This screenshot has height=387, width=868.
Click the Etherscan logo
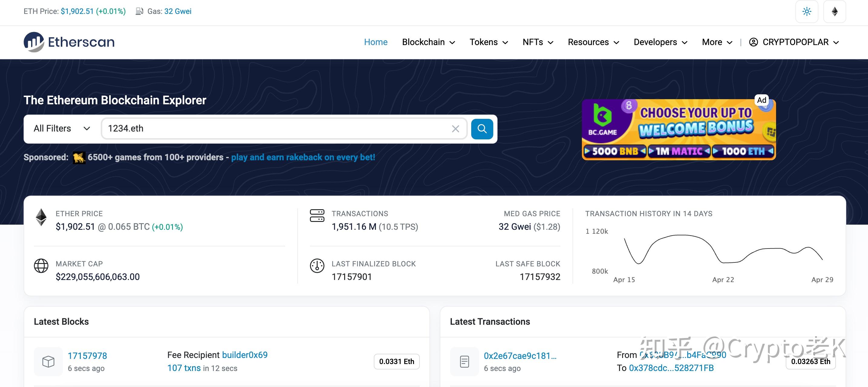click(69, 42)
